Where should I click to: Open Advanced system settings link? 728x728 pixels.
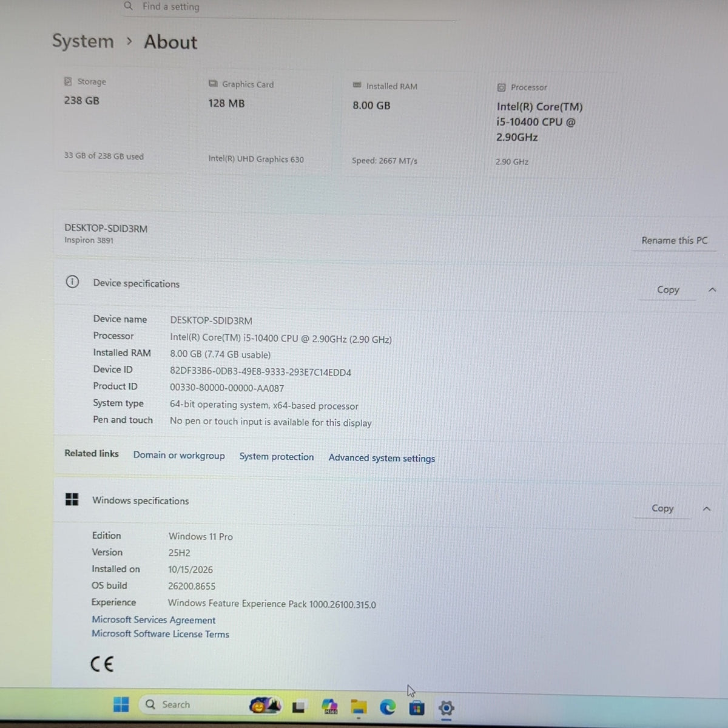click(x=382, y=458)
